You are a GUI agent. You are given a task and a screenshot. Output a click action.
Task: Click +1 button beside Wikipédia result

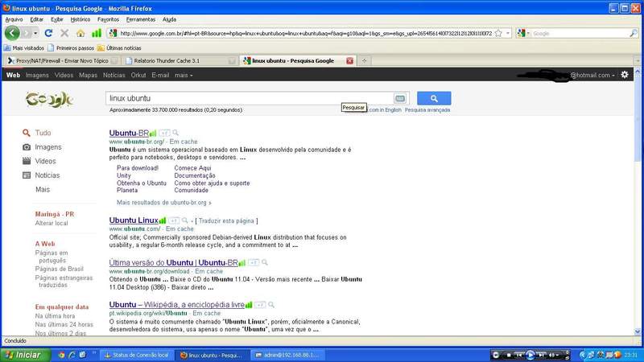click(x=260, y=305)
